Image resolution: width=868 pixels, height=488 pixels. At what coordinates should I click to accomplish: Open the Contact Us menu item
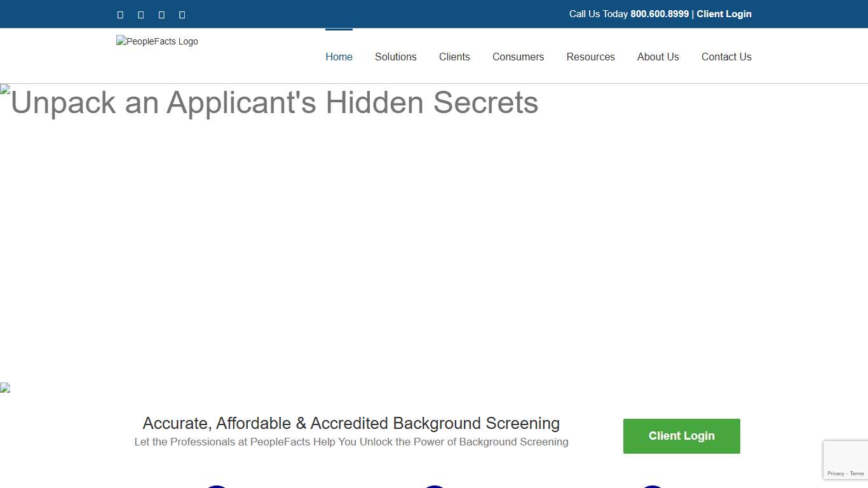pyautogui.click(x=726, y=57)
